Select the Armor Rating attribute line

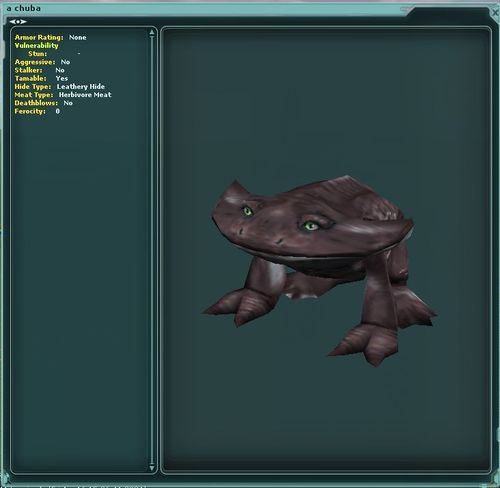coord(50,37)
